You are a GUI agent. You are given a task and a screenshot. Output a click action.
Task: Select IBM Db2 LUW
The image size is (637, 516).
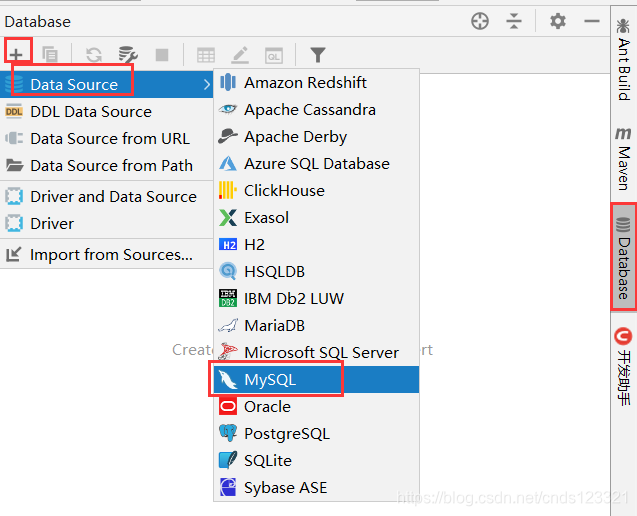coord(316,299)
